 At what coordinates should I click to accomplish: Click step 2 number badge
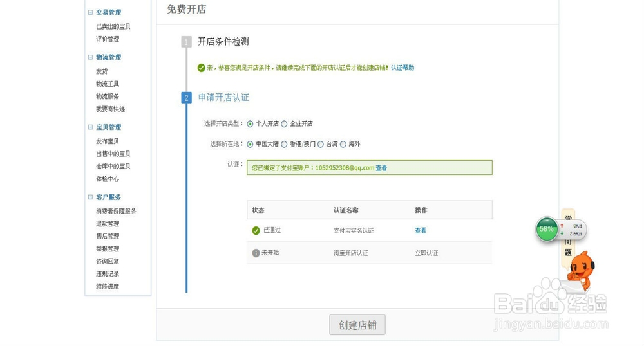coord(187,98)
